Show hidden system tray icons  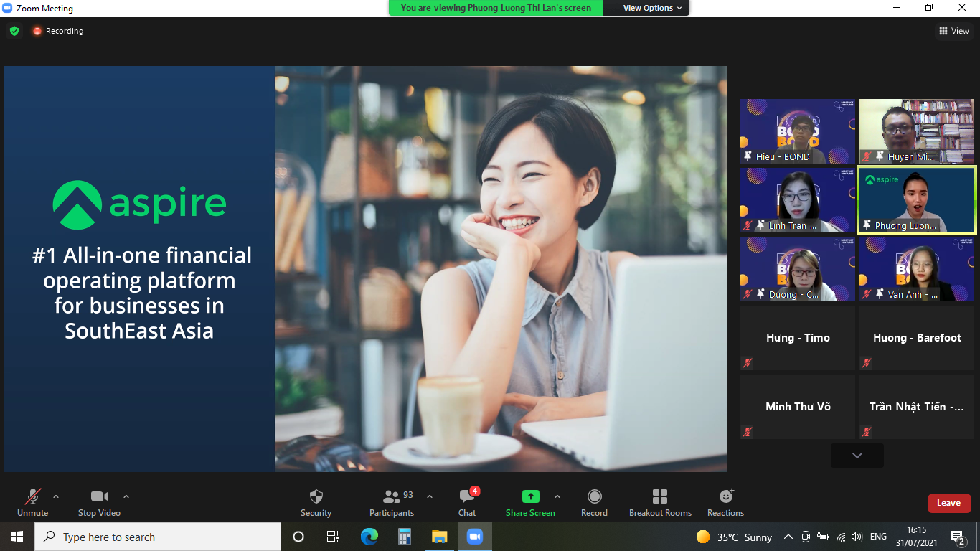click(x=788, y=537)
